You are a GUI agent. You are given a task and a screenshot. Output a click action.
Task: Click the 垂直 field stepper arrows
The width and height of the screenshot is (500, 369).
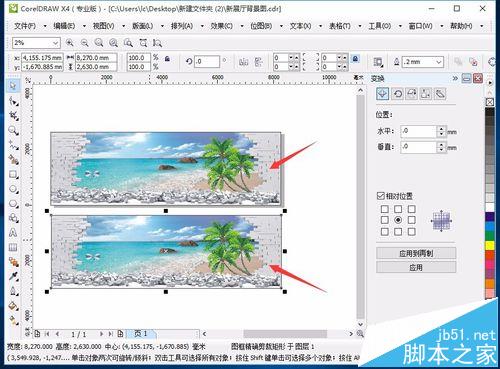tap(441, 147)
